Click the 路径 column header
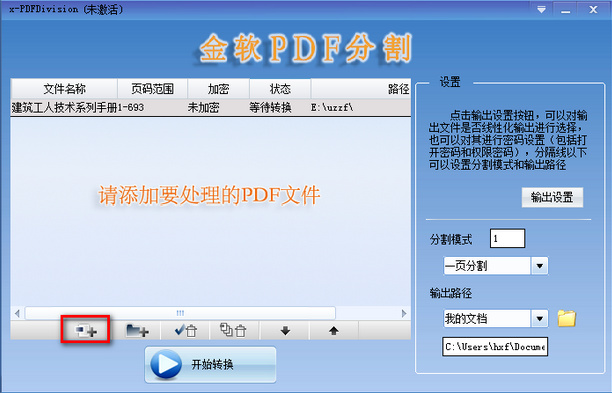 pyautogui.click(x=361, y=89)
